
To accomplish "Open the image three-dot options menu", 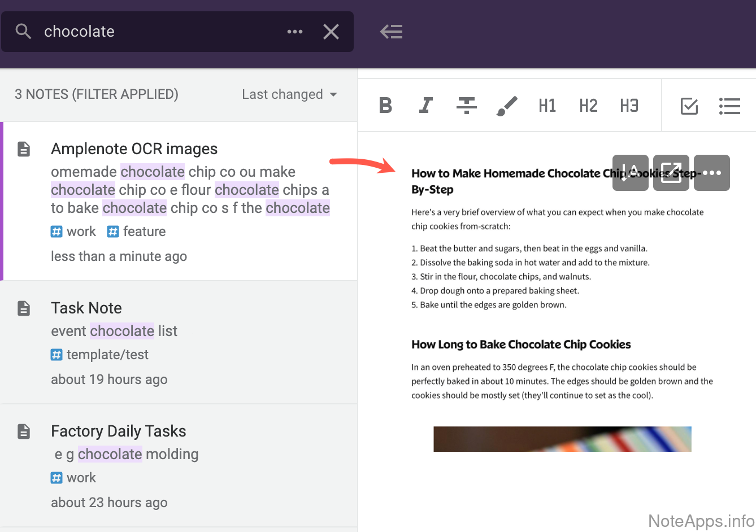I will click(x=711, y=173).
